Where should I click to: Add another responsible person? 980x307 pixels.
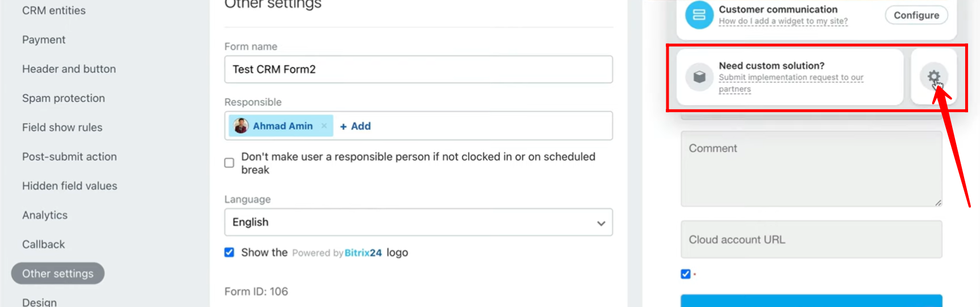pos(355,126)
